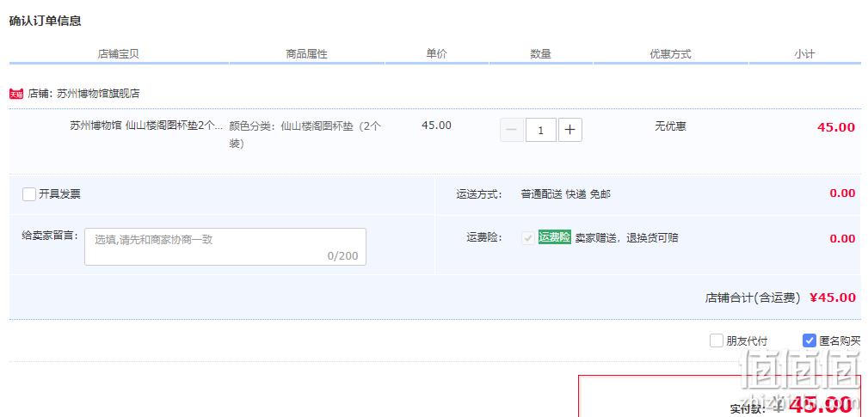The image size is (868, 417).
Task: Click the green 运费险 badge
Action: pos(554,238)
